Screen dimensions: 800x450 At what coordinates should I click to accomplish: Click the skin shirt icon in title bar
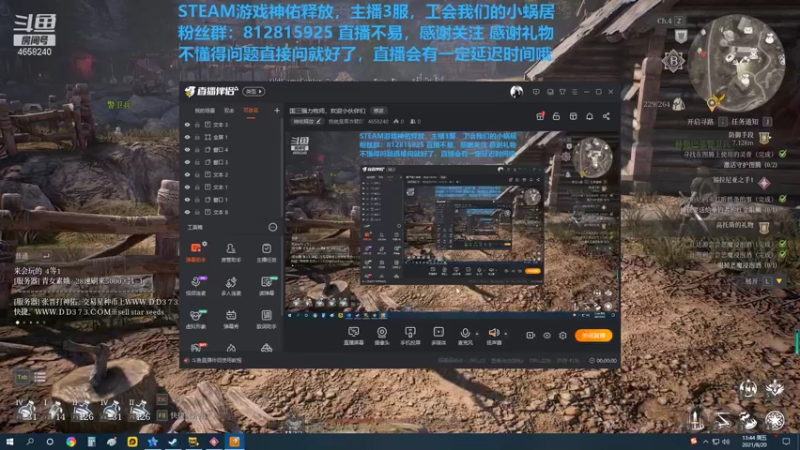pyautogui.click(x=562, y=92)
